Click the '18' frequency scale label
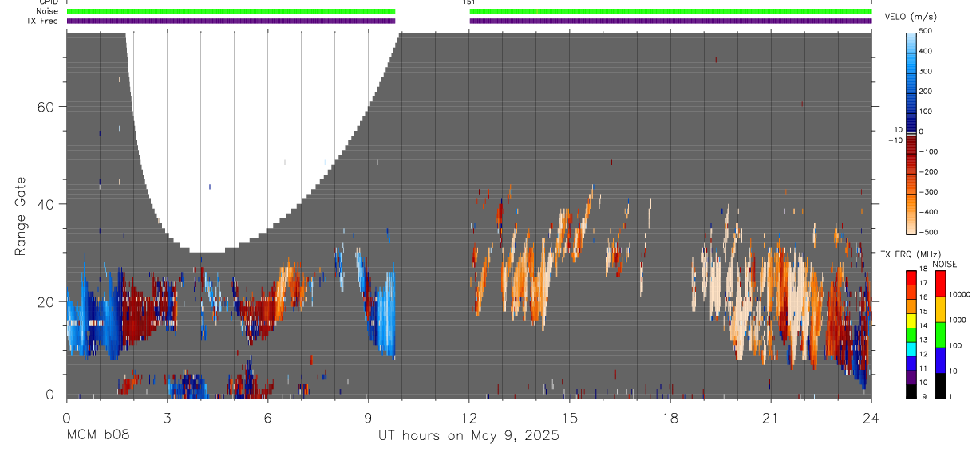Screen dimensions: 980x452 coord(923,269)
